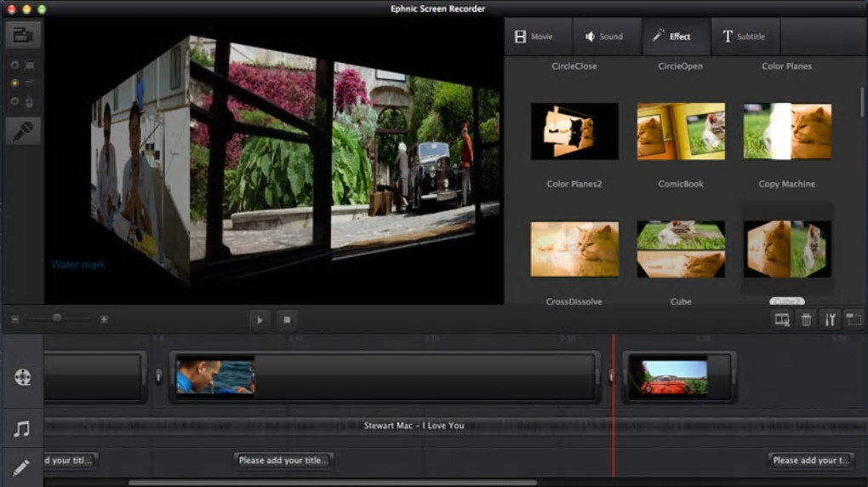Click the microphone recording icon

22,130
